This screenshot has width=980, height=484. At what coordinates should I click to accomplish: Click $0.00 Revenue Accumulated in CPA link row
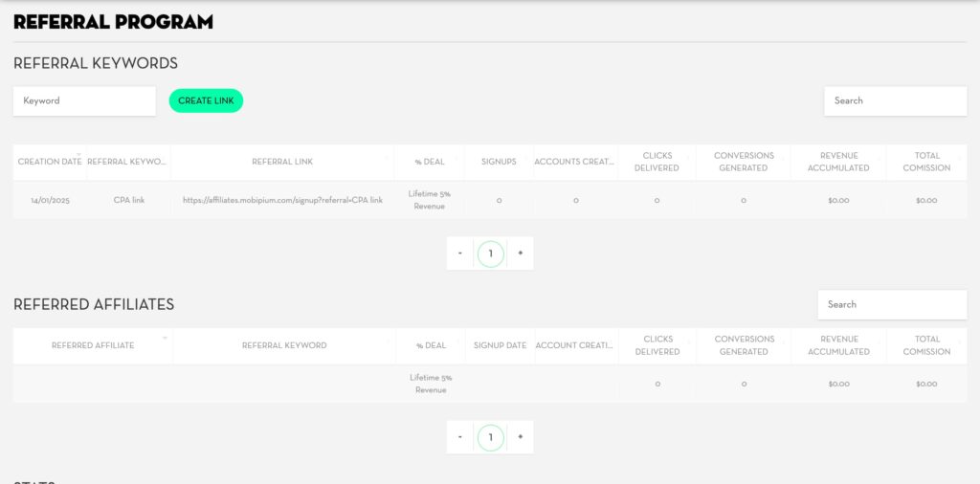point(838,201)
